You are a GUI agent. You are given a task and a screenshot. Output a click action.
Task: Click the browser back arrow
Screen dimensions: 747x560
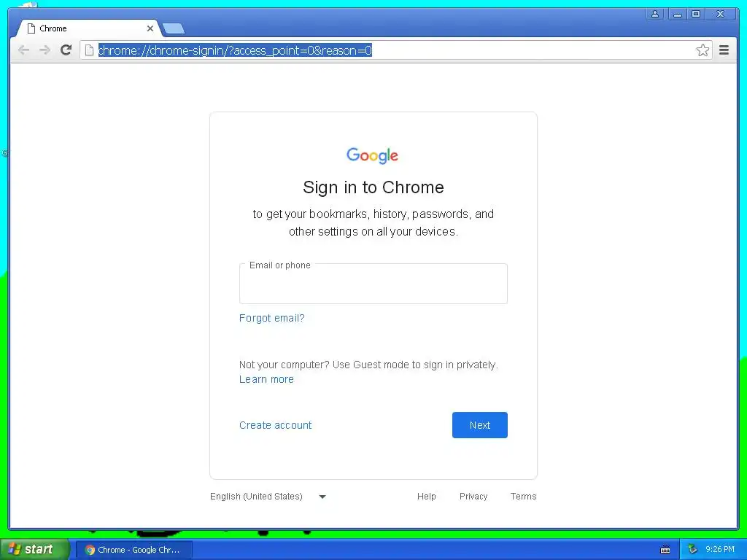coord(23,50)
